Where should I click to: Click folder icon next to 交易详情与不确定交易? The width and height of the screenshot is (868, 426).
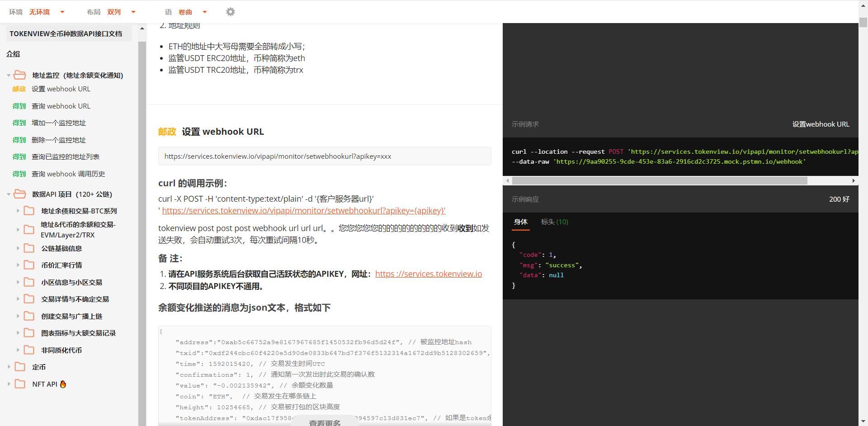29,299
